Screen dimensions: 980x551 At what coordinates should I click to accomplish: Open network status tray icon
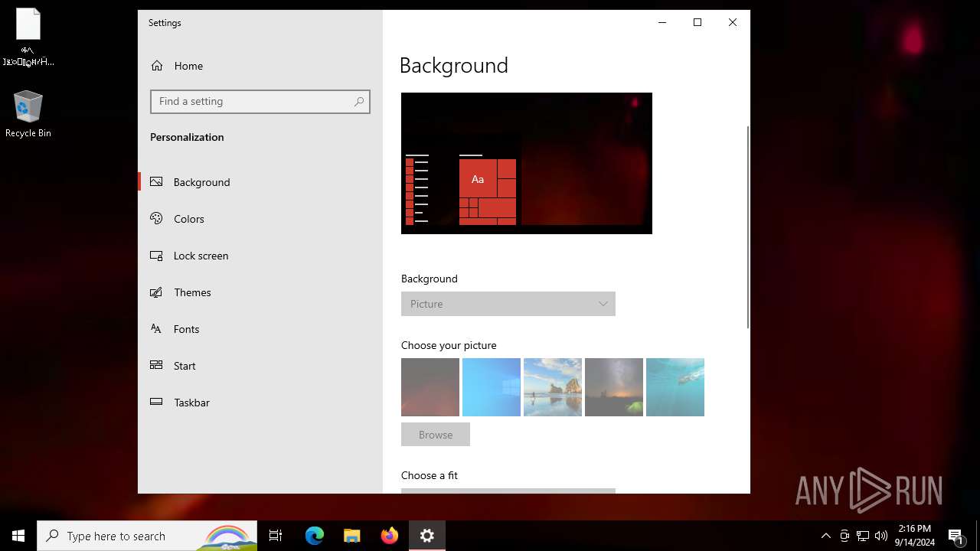click(863, 536)
